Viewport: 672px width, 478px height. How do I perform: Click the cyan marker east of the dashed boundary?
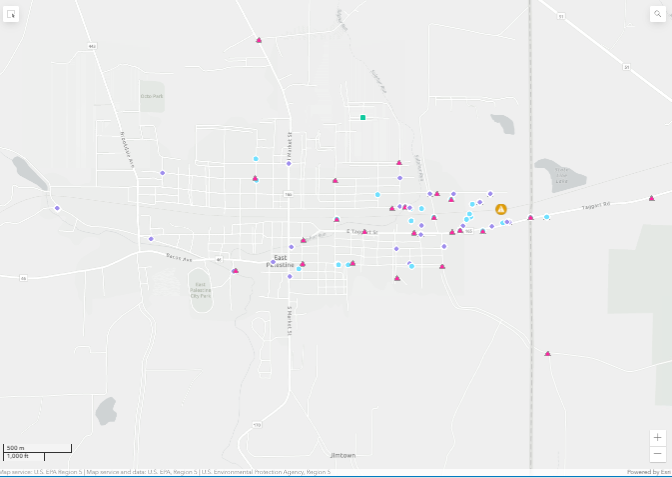pyautogui.click(x=546, y=217)
